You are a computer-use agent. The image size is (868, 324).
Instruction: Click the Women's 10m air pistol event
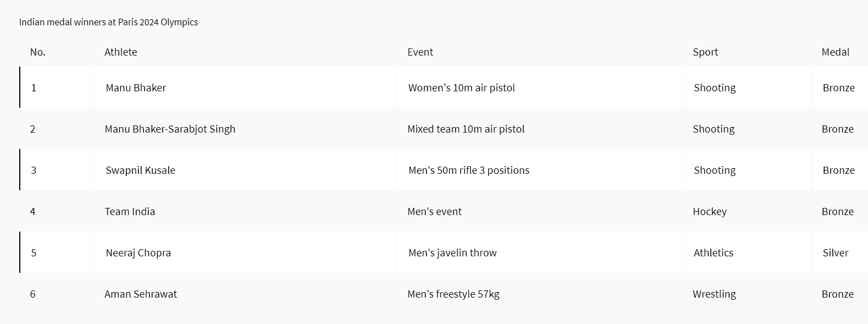click(x=461, y=88)
